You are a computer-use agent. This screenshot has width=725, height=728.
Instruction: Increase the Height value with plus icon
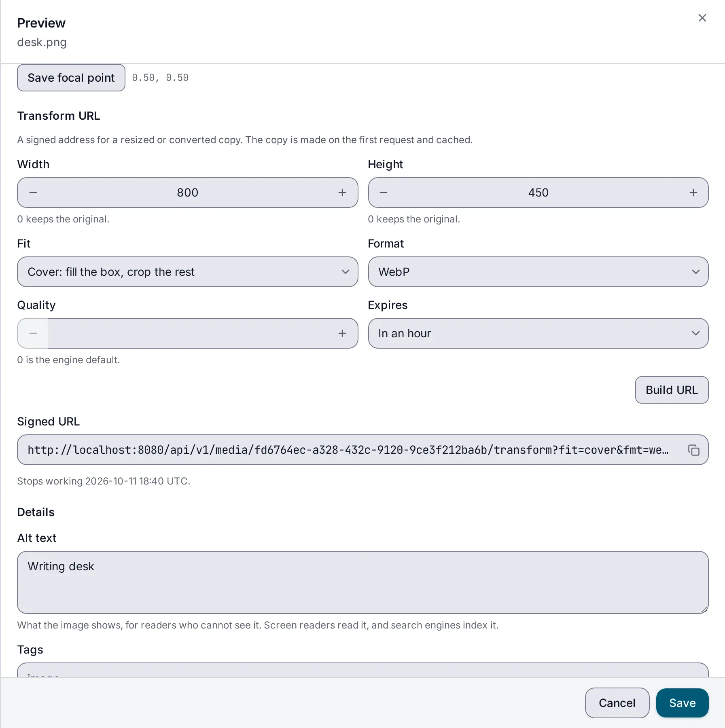(693, 193)
